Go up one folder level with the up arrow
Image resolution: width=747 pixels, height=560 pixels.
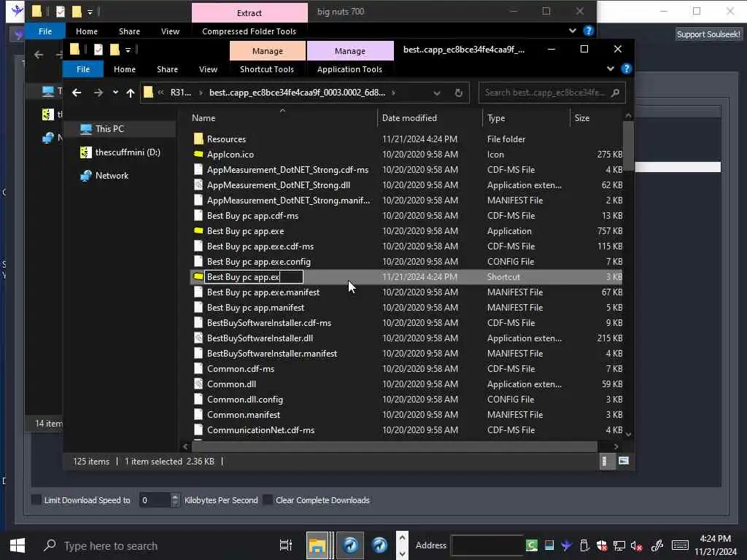pos(130,93)
